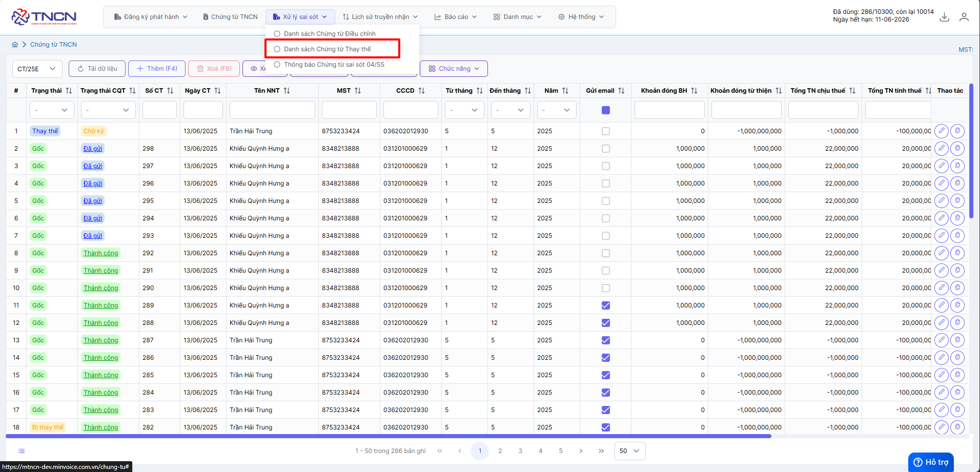Expand Hệ thống menu
The image size is (980, 472).
coord(581,17)
